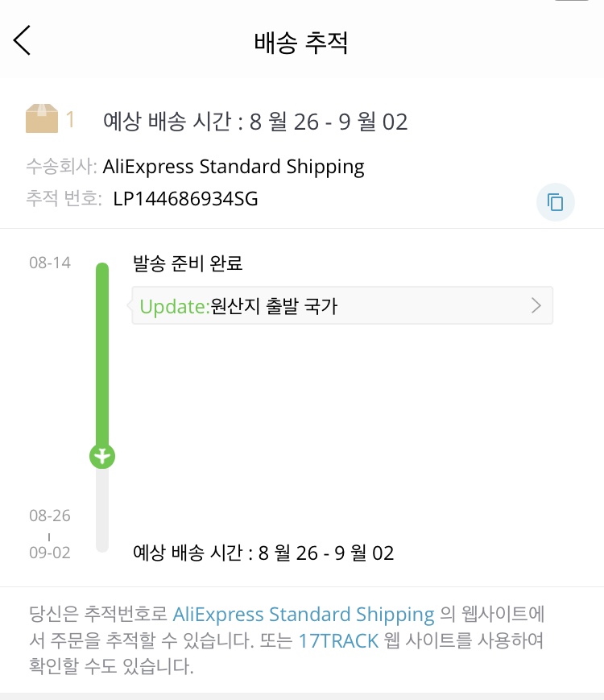Click the gray remaining progress bar segment
Viewport: 604px width, 700px height.
click(102, 509)
